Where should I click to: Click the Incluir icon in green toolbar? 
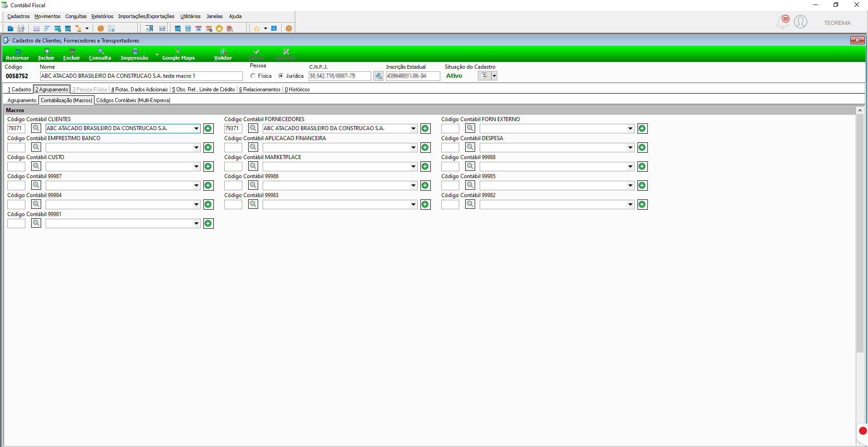[46, 54]
